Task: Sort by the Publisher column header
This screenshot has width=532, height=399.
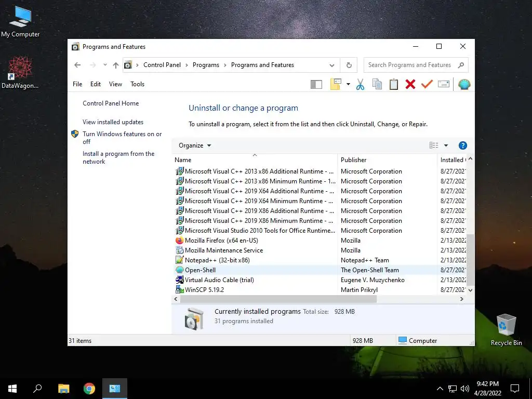Action: coord(387,160)
